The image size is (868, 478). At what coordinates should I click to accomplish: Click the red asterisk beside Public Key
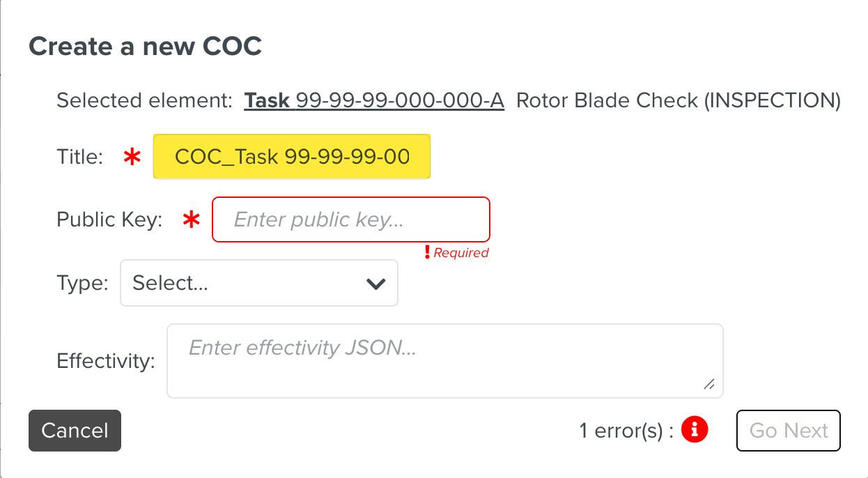(x=191, y=220)
